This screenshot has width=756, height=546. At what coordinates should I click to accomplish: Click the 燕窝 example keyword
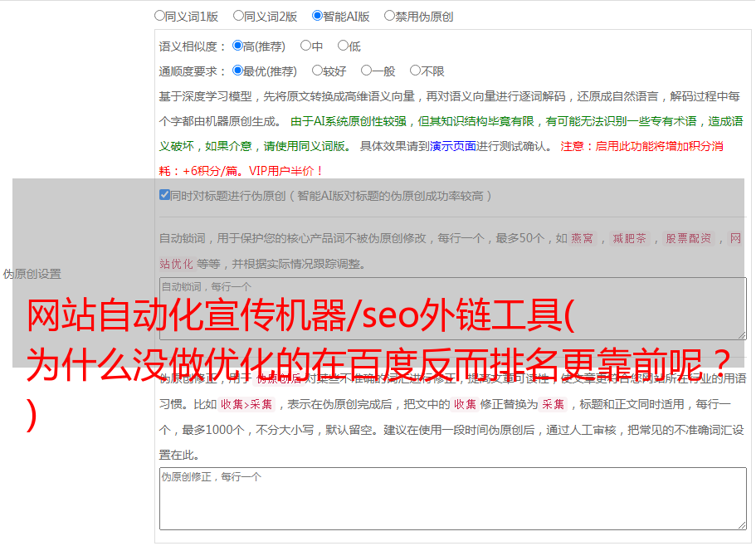point(582,238)
